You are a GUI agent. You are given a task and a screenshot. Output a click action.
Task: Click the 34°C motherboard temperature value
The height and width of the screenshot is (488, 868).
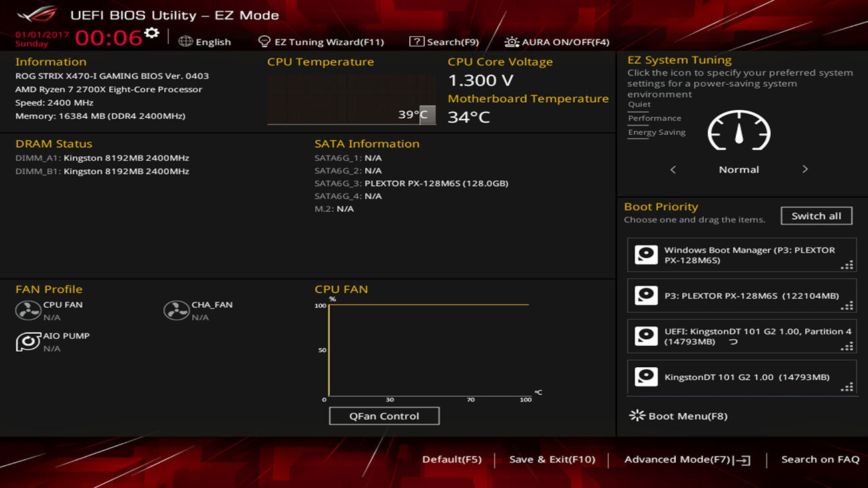pyautogui.click(x=469, y=117)
